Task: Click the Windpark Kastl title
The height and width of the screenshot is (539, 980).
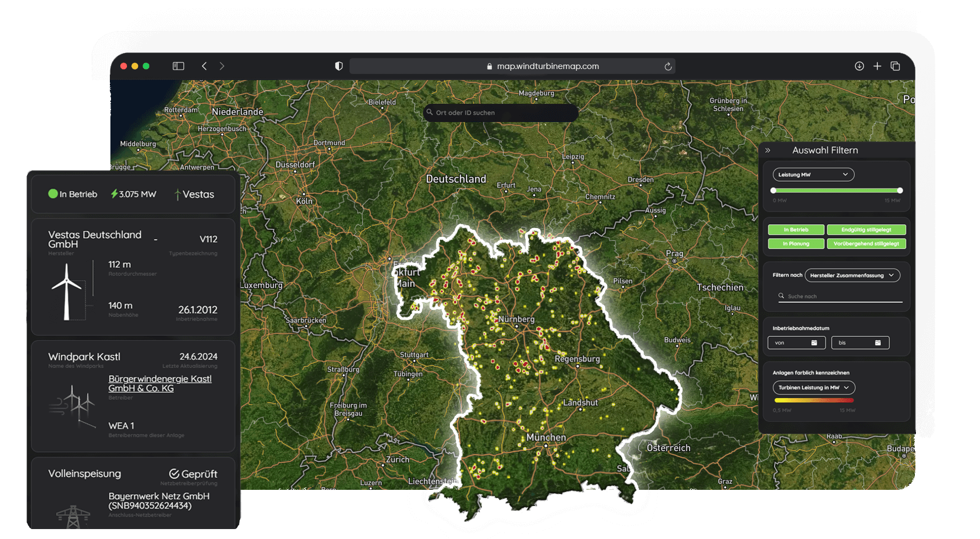Action: click(x=84, y=357)
